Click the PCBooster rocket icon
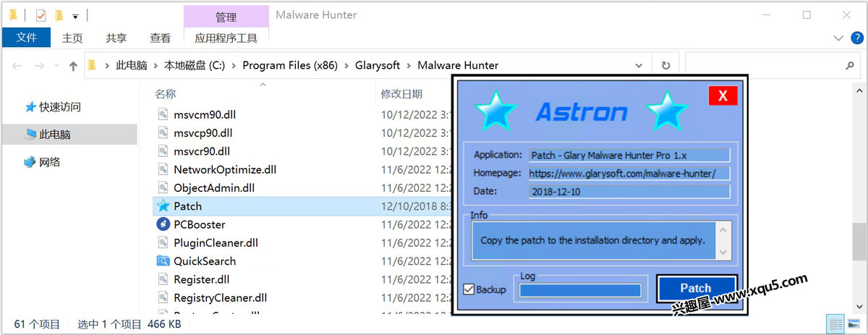The height and width of the screenshot is (335, 868). coord(163,224)
